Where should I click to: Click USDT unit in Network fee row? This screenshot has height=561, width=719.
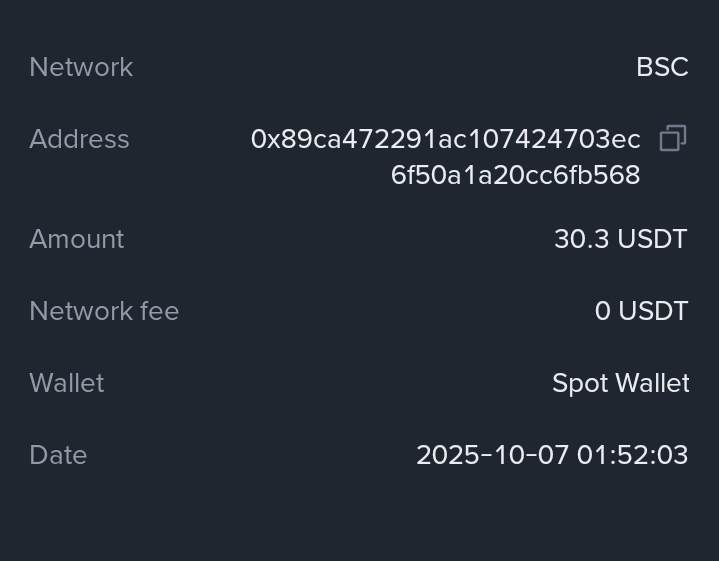click(x=653, y=311)
